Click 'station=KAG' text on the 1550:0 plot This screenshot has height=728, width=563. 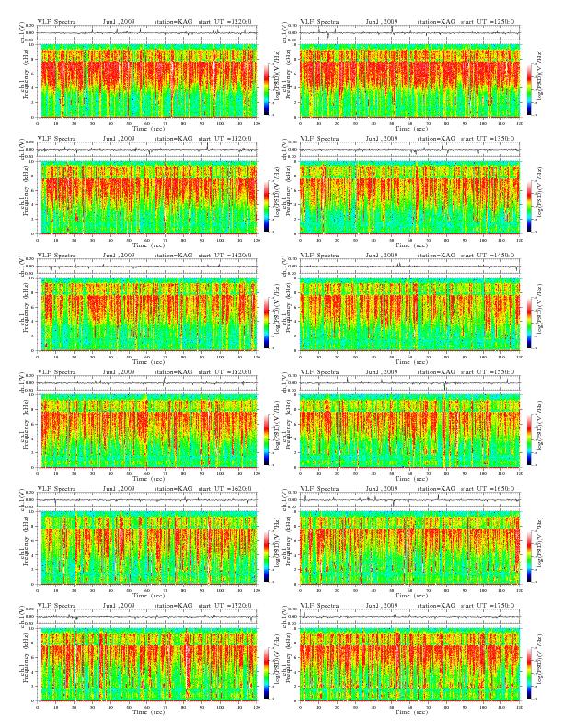coord(436,371)
